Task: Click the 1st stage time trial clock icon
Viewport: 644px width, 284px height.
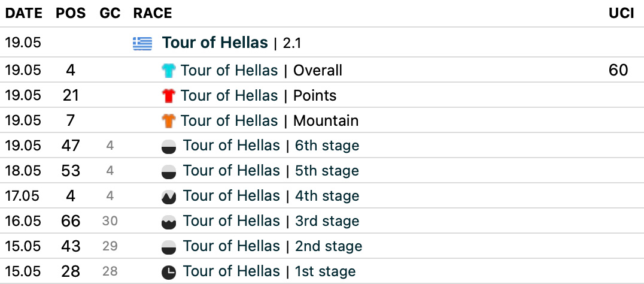Action: pos(169,272)
